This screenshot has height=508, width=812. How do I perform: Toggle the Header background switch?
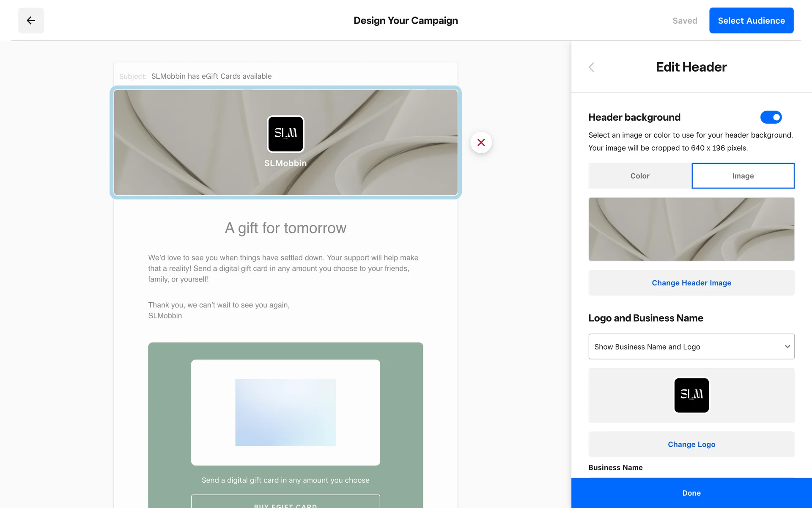pyautogui.click(x=771, y=117)
